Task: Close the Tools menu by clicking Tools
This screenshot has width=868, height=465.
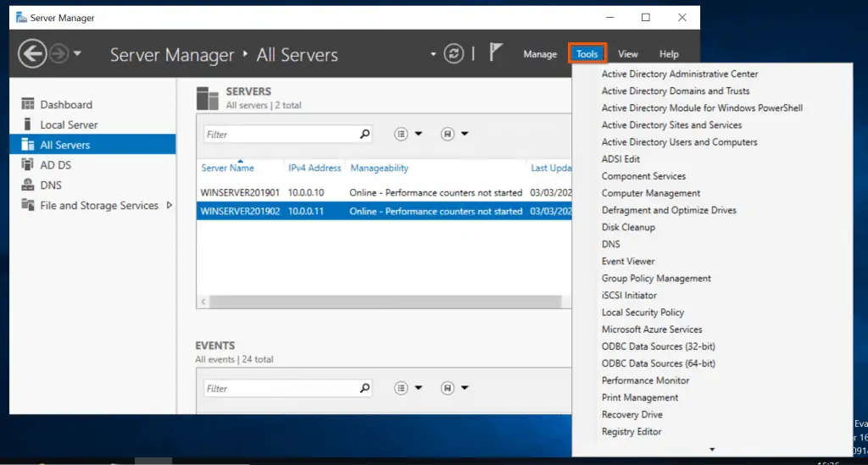Action: [x=587, y=53]
